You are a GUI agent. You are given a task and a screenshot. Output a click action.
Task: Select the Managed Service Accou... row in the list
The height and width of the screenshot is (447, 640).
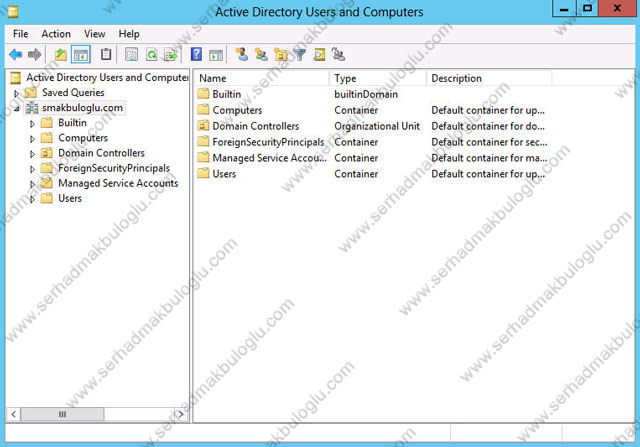(x=373, y=158)
